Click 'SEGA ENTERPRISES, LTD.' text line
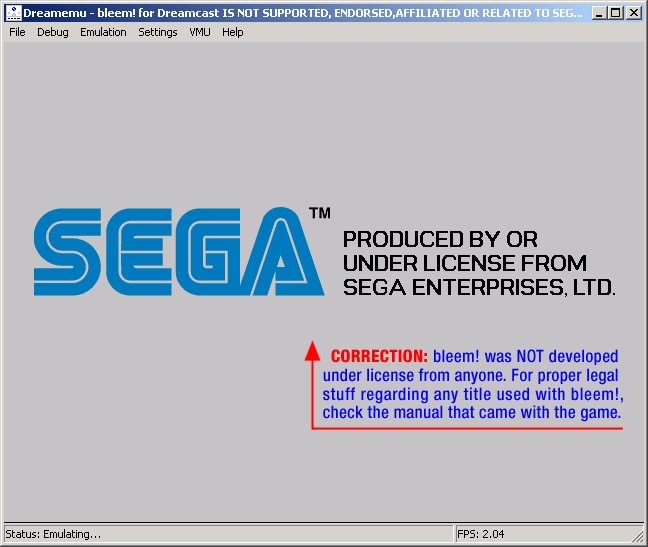This screenshot has width=648, height=547. (479, 287)
